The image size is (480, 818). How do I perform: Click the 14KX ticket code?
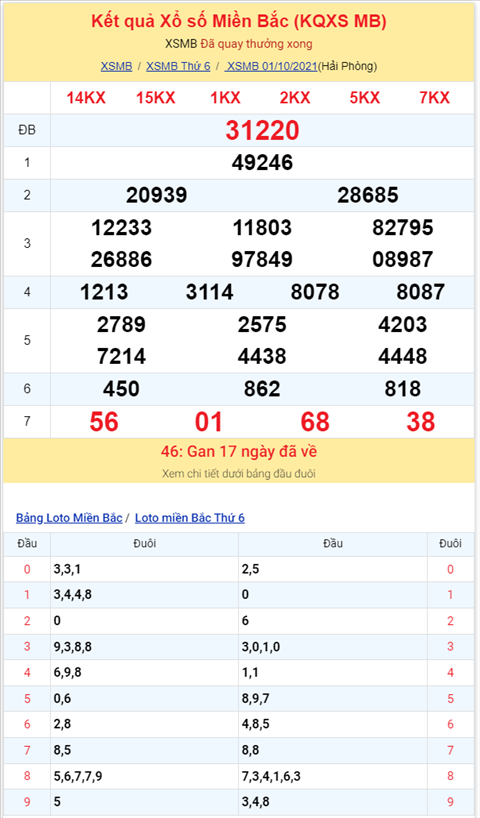[86, 98]
